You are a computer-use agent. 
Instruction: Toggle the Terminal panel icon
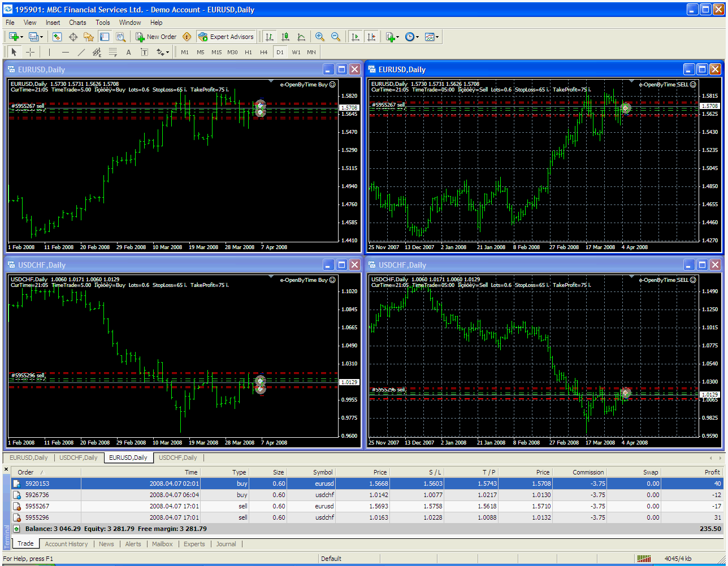(105, 37)
